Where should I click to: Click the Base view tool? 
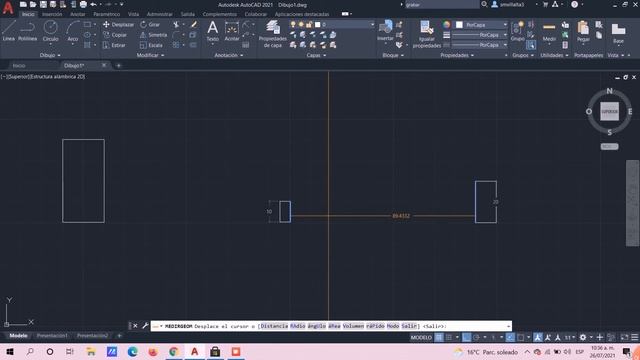tap(618, 33)
